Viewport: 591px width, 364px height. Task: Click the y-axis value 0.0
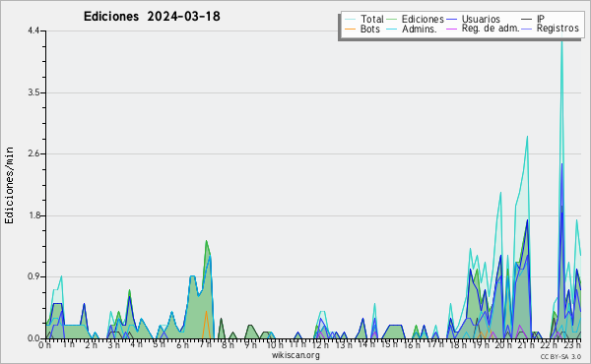[33, 338]
